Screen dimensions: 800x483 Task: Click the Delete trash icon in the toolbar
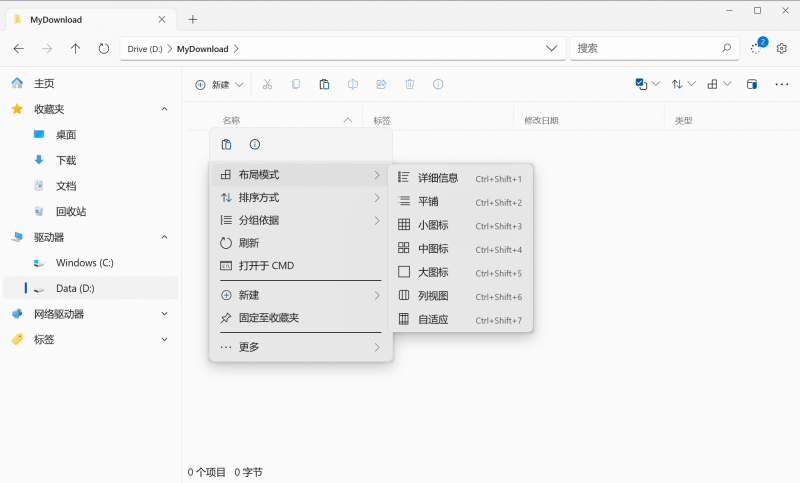[410, 84]
